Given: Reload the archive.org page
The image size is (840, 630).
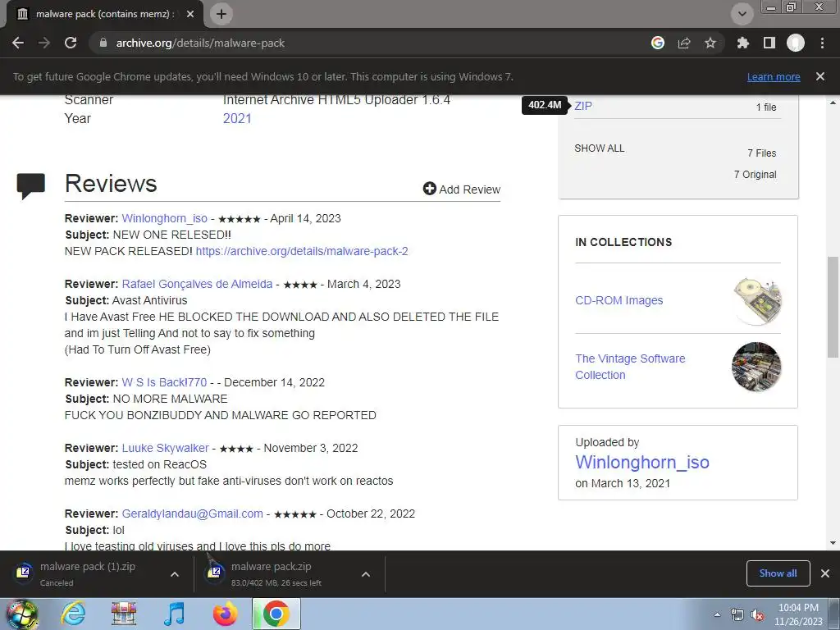Looking at the screenshot, I should [x=71, y=43].
